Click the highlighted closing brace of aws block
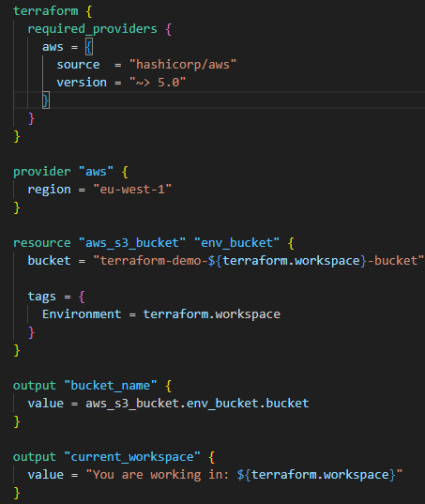Viewport: 425px width, 504px height. click(x=46, y=100)
